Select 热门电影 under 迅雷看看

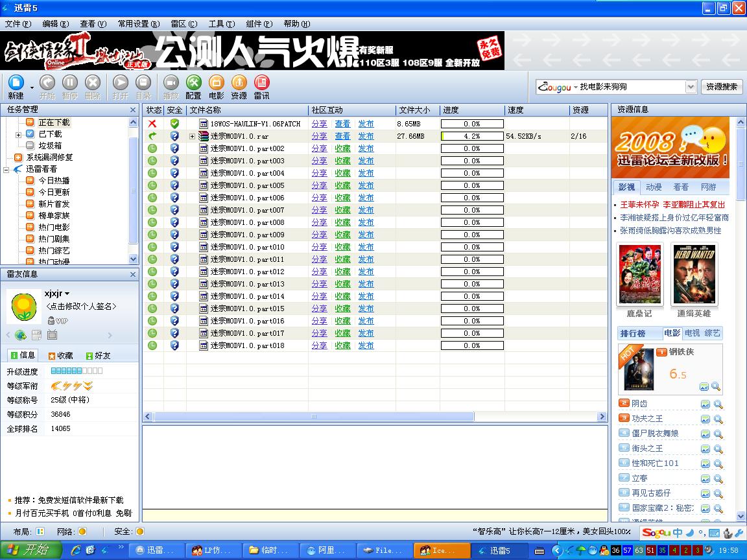point(54,227)
